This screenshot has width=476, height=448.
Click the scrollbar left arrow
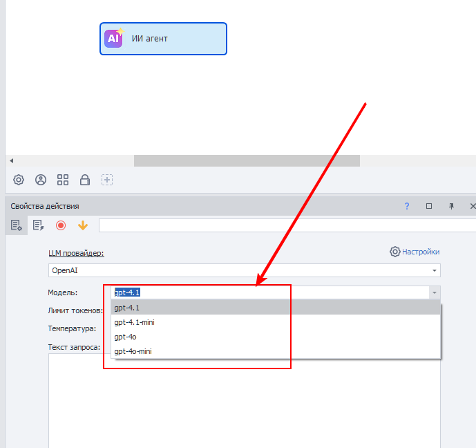(x=12, y=160)
